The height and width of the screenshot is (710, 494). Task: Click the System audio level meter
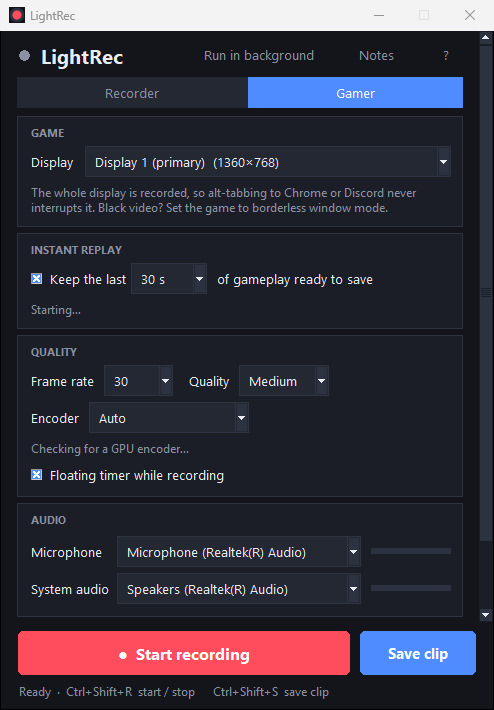coord(411,588)
